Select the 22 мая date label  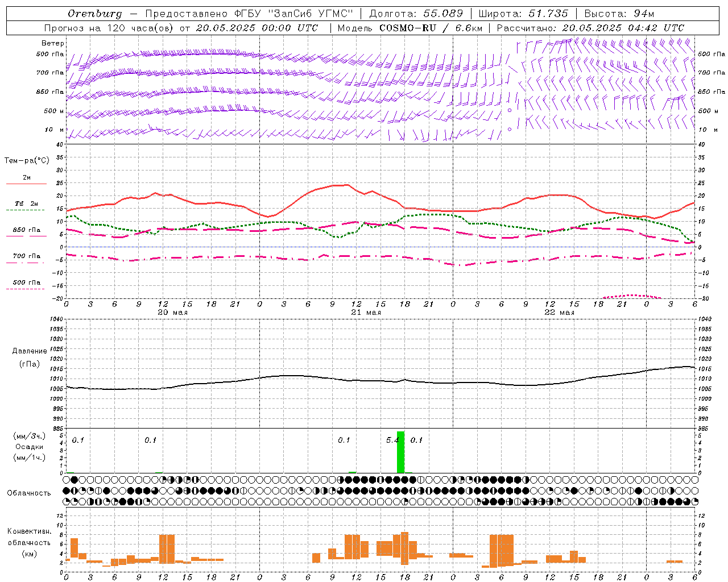[559, 313]
